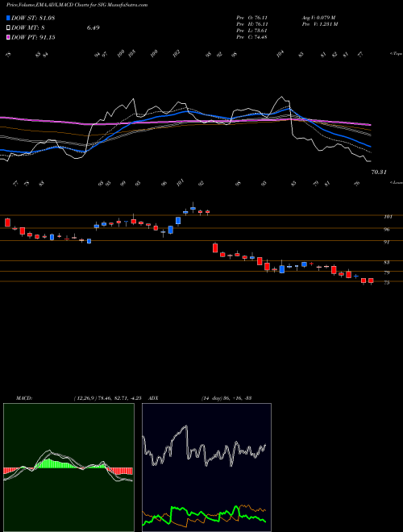Select the 'Pre H: 76.11' high value
Image resolution: width=403 pixels, height=532 pixels.
251,24
